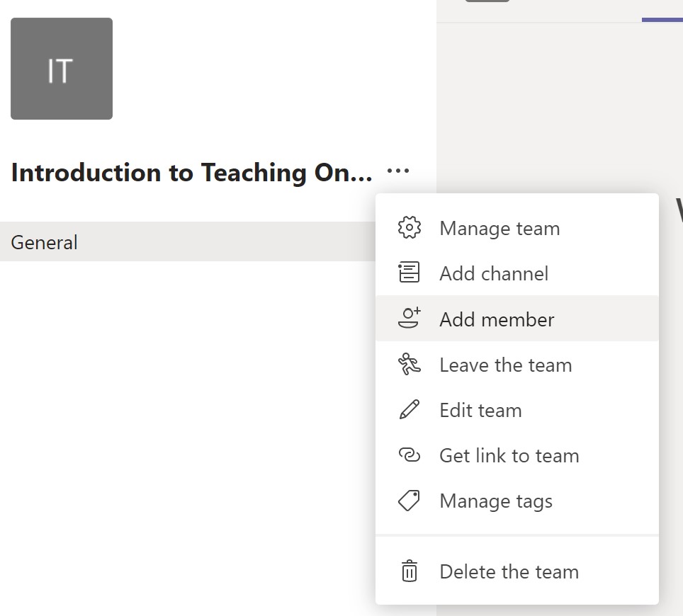This screenshot has width=683, height=616.
Task: Choose Add channel from the menu
Action: coord(494,273)
